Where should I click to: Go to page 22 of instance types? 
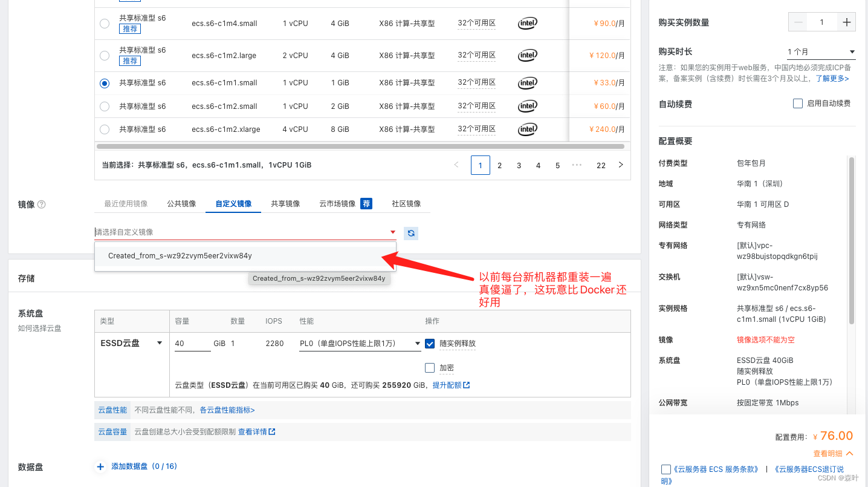(601, 165)
